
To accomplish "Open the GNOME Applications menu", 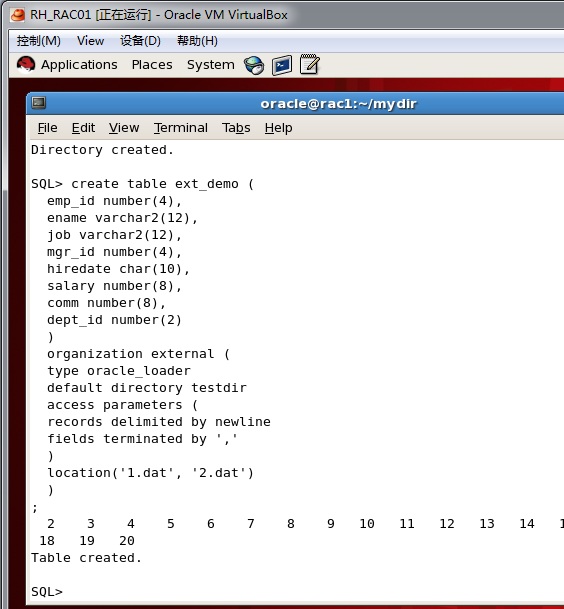I will point(79,64).
